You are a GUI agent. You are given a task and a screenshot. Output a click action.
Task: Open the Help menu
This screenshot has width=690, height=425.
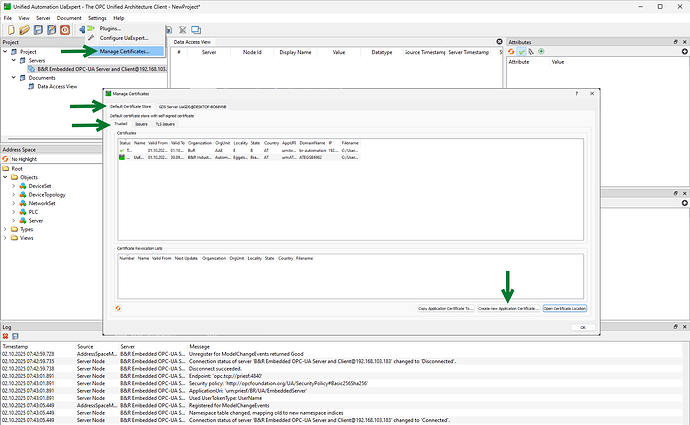pos(118,18)
